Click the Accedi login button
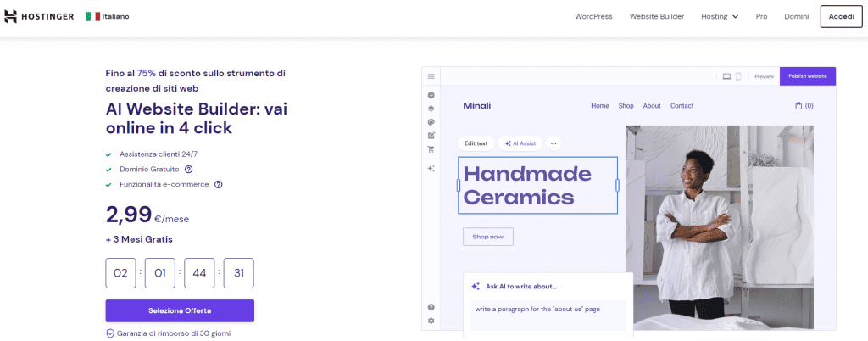868x341 pixels. pyautogui.click(x=841, y=16)
